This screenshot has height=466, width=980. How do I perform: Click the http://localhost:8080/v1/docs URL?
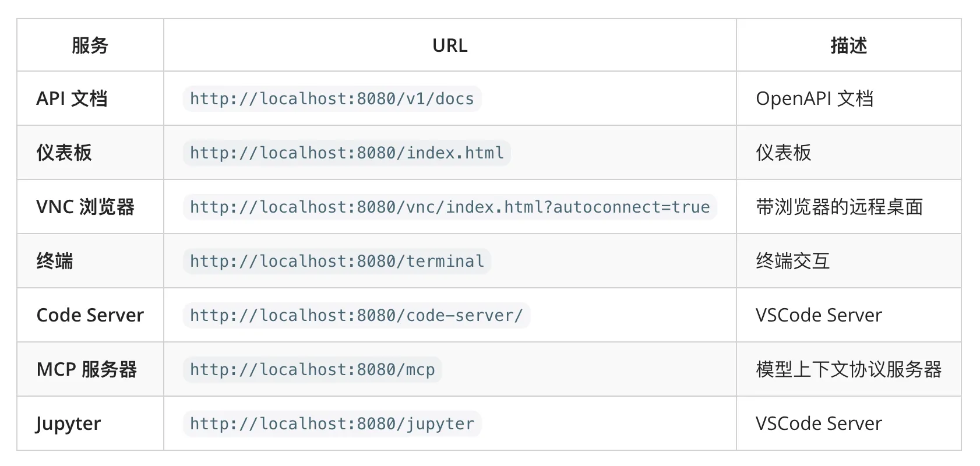[332, 98]
